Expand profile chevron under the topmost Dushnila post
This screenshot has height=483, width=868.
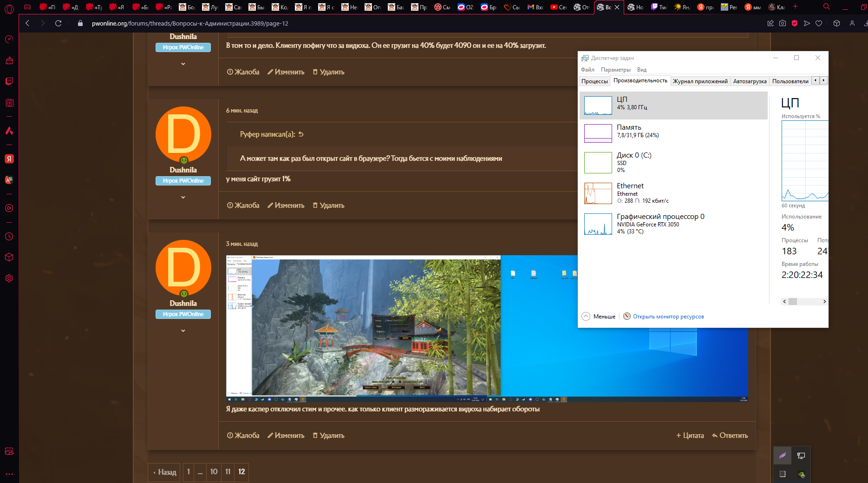coord(183,64)
